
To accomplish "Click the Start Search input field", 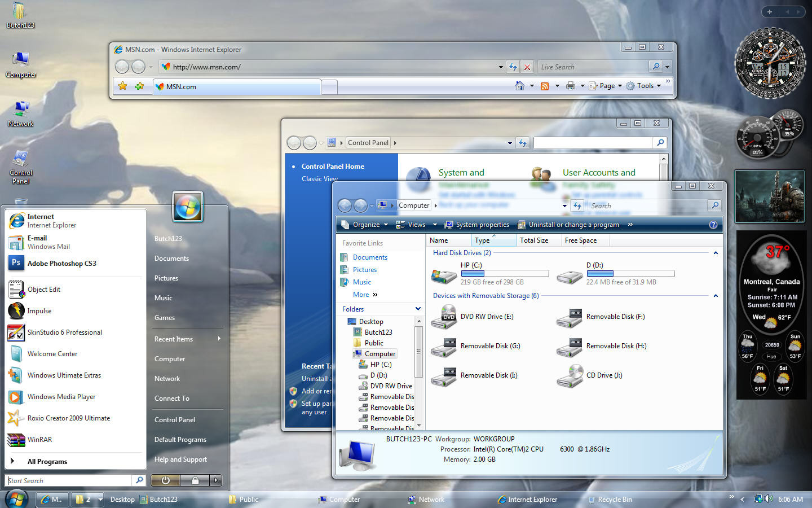I will tap(69, 480).
